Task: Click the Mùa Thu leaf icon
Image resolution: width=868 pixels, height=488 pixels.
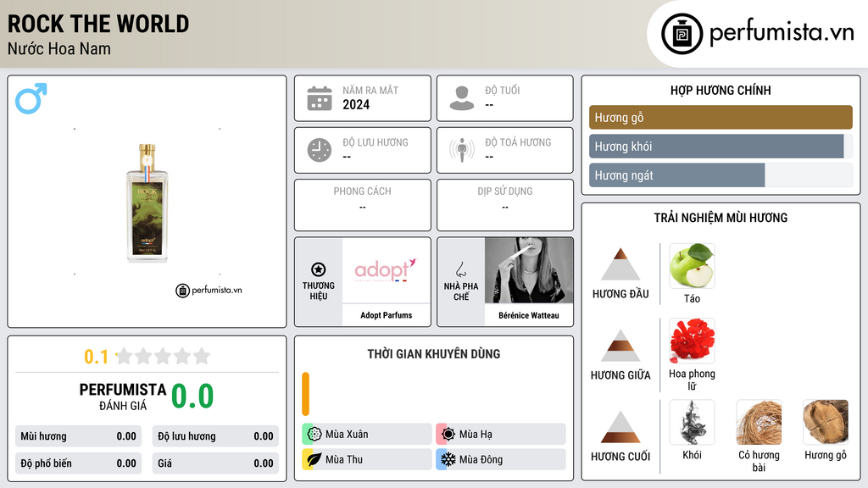Action: tap(314, 459)
